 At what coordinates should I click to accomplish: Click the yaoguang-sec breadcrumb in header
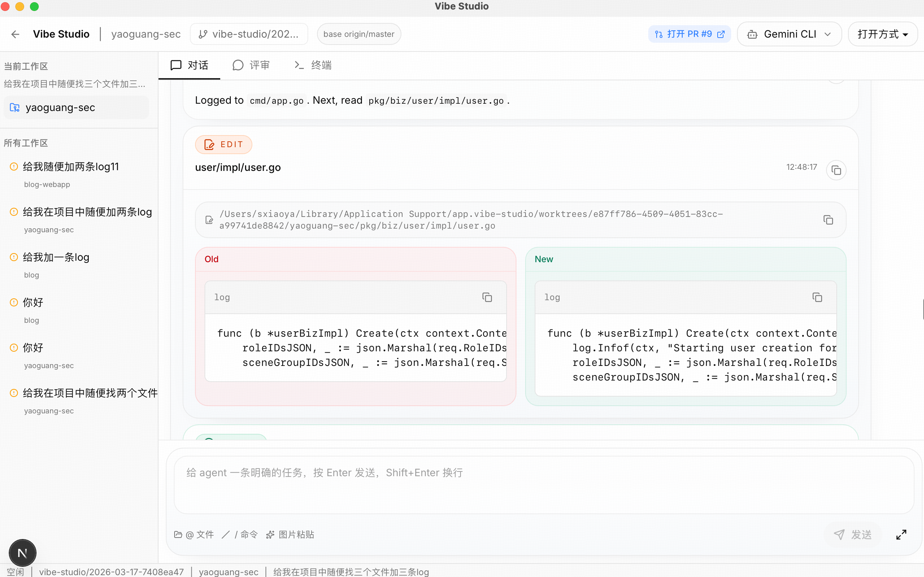(x=146, y=34)
